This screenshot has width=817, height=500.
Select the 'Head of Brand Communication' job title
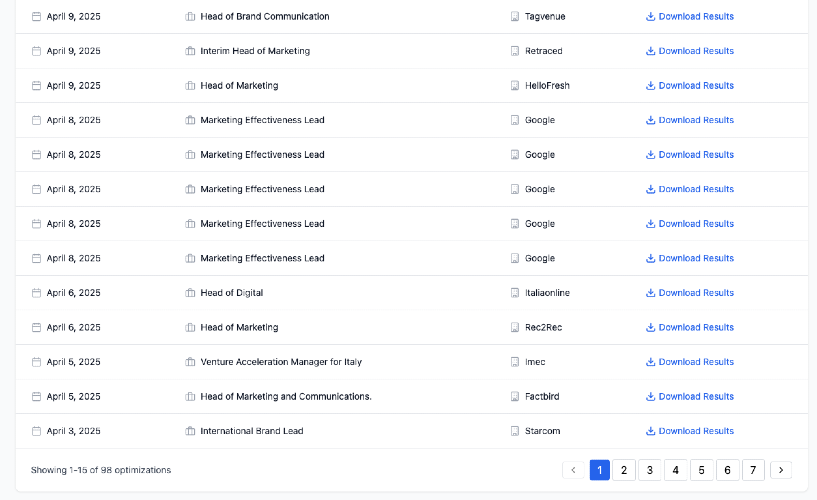[x=265, y=17]
